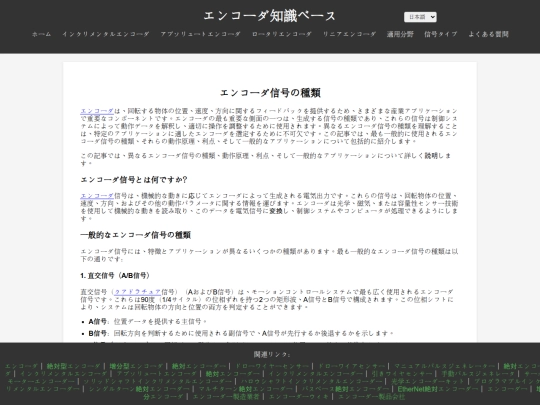This screenshot has width=540, height=405.
Task: Open the よくある質問 nav item
Action: coord(488,34)
